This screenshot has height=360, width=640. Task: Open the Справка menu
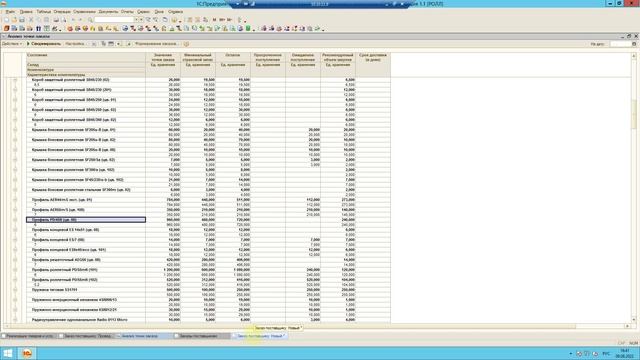tap(176, 12)
